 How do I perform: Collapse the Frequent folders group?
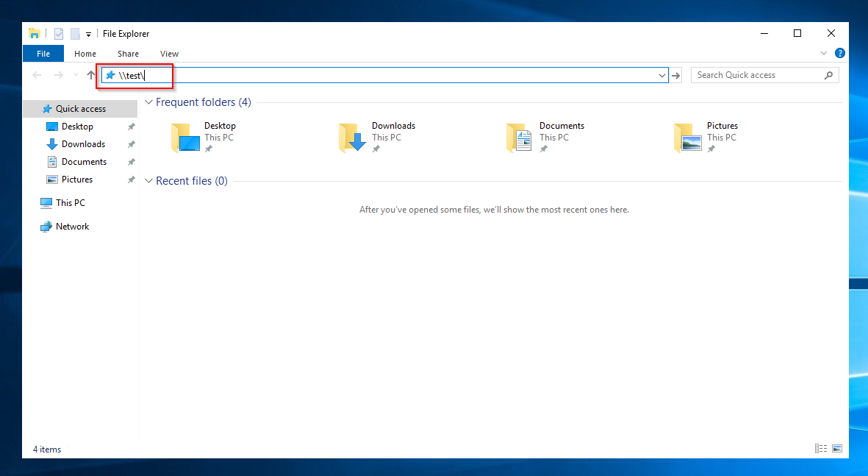tap(148, 102)
